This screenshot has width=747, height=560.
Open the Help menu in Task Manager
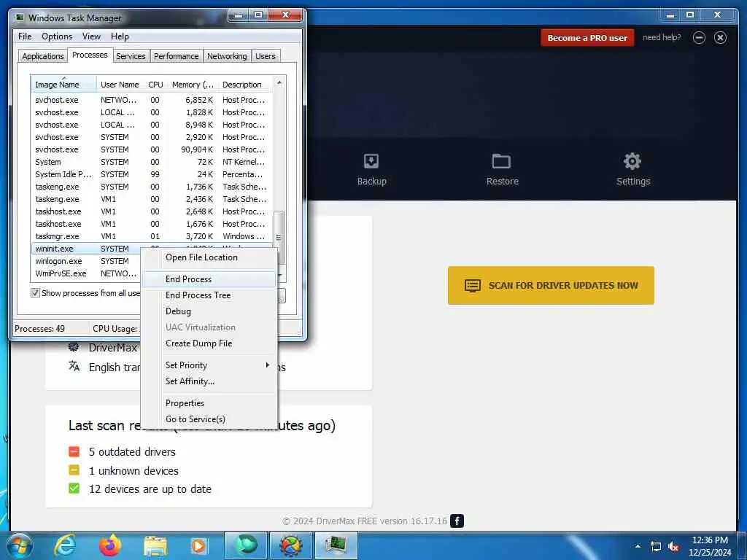[120, 36]
